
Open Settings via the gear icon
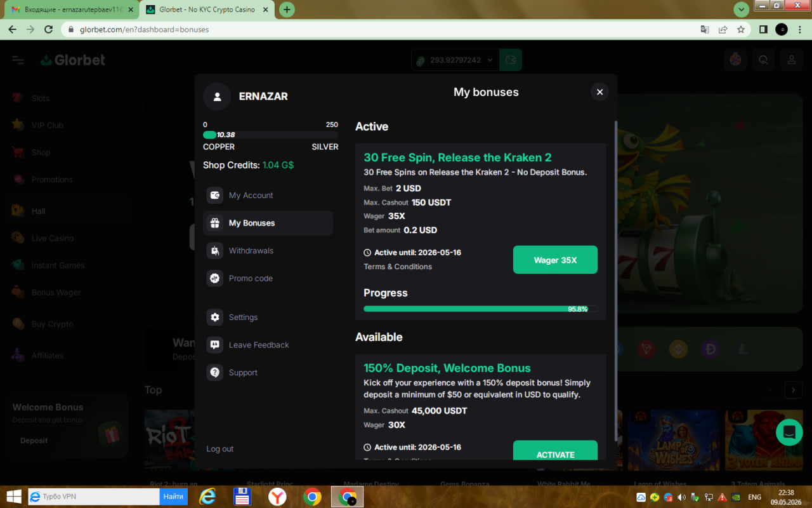(215, 317)
